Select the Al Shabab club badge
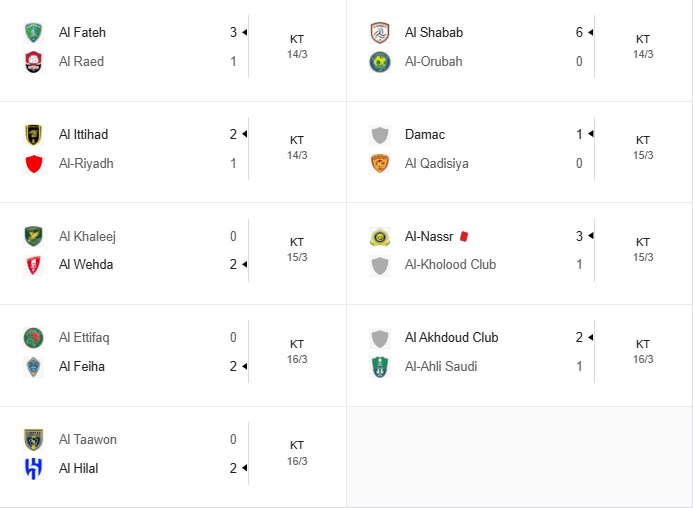This screenshot has height=508, width=693. pos(380,32)
